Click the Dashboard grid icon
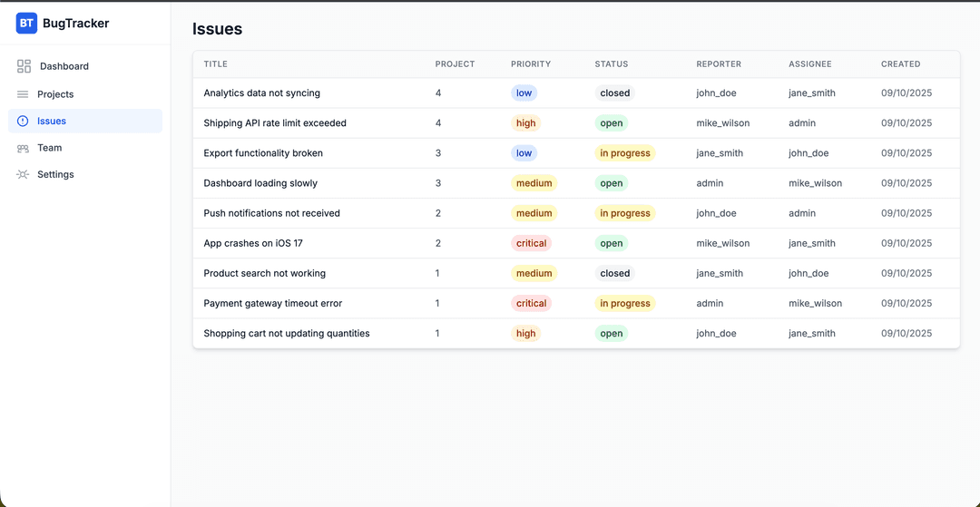 click(x=24, y=66)
